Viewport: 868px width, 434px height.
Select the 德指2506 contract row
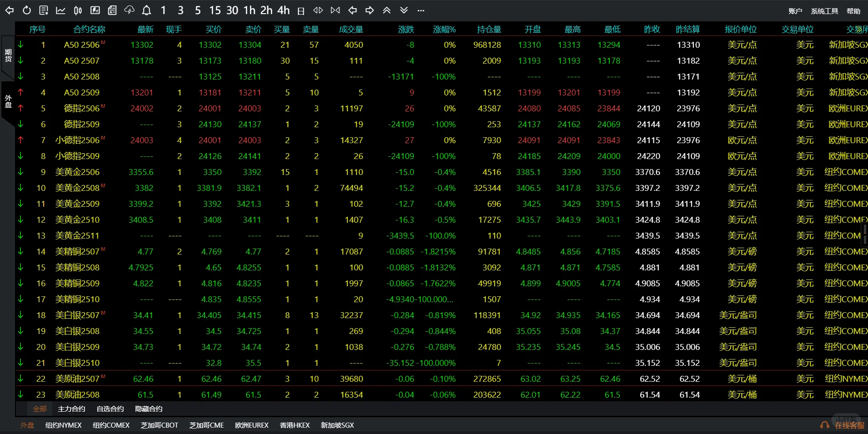click(x=442, y=109)
